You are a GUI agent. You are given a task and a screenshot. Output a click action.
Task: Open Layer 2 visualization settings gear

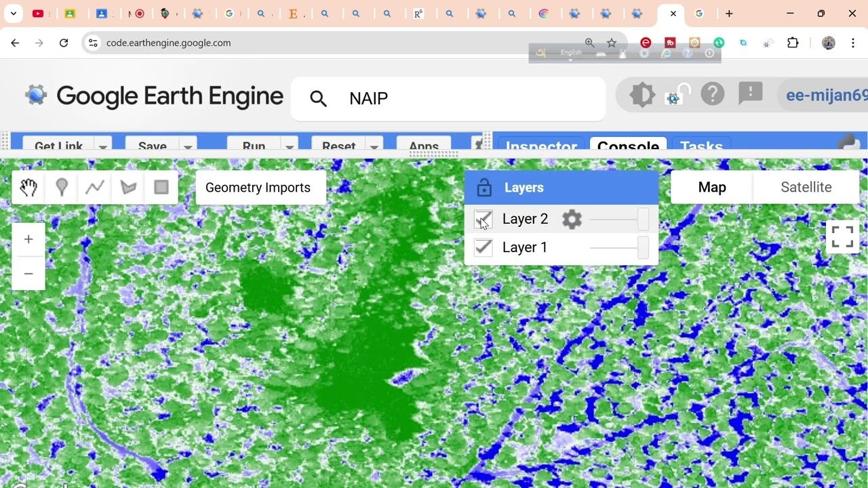tap(572, 219)
